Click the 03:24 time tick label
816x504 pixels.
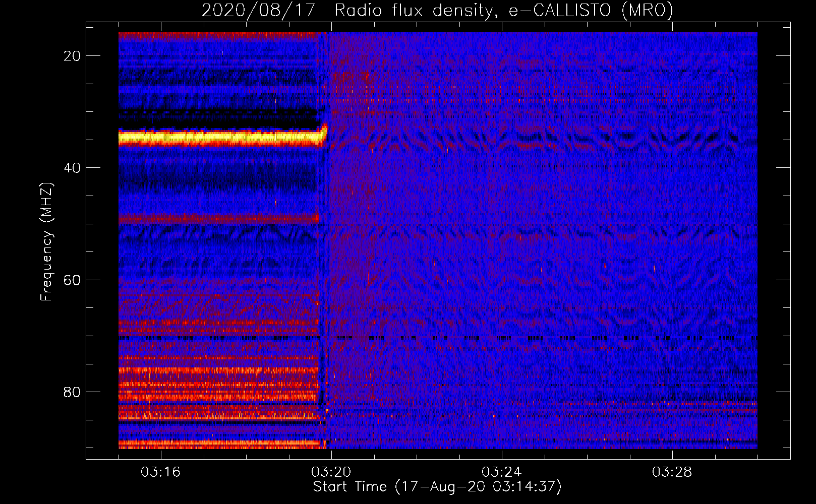(x=502, y=472)
